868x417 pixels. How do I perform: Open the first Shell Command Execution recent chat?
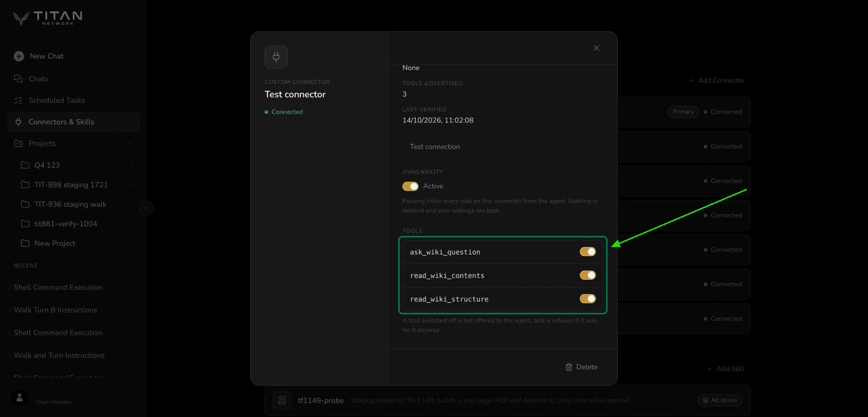pyautogui.click(x=58, y=287)
